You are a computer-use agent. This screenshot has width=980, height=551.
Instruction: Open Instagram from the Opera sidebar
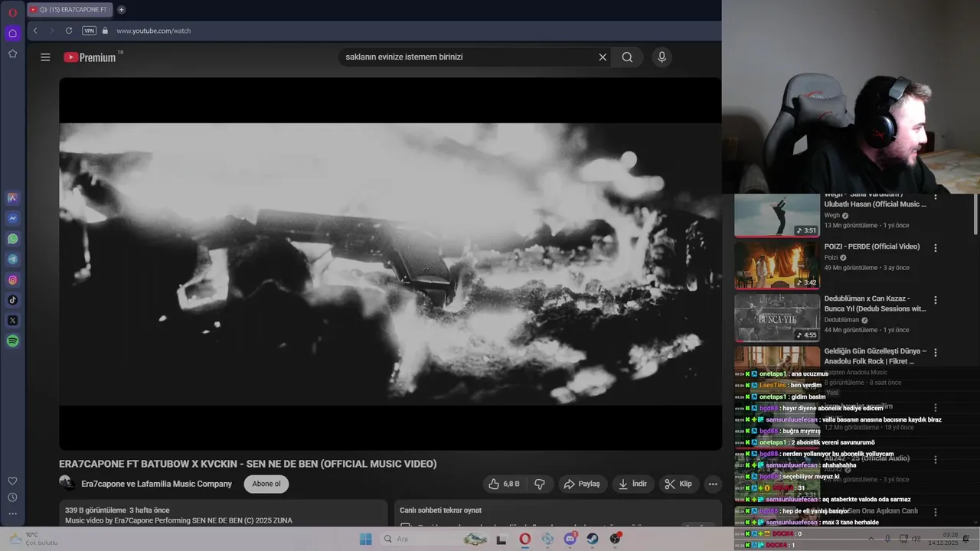pos(12,280)
